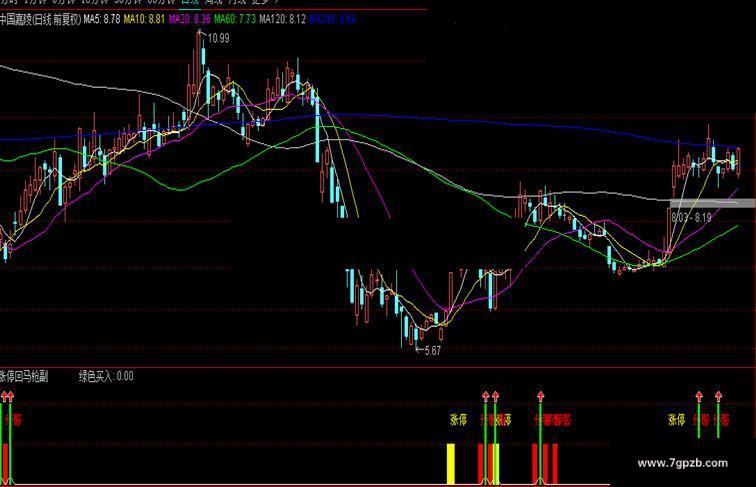
Task: Click the 5.67 low price annotation
Action: pyautogui.click(x=432, y=351)
